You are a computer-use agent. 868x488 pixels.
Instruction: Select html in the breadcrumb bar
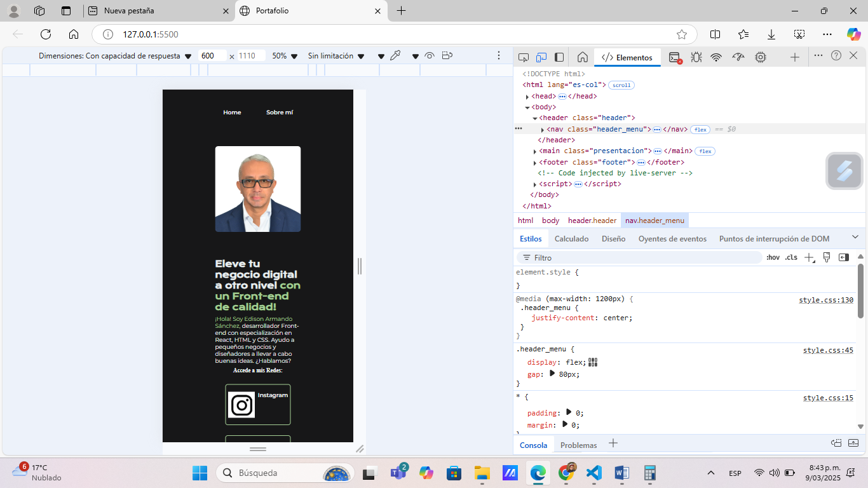click(526, 220)
